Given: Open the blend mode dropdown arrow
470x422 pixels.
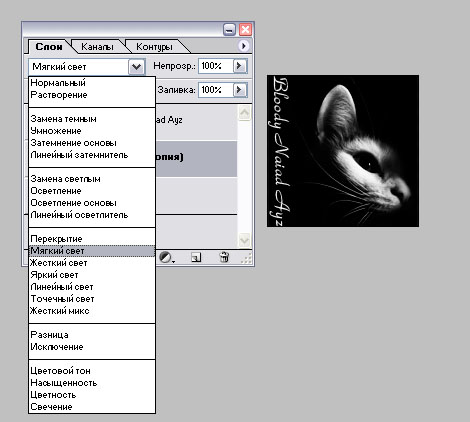Looking at the screenshot, I should [136, 67].
